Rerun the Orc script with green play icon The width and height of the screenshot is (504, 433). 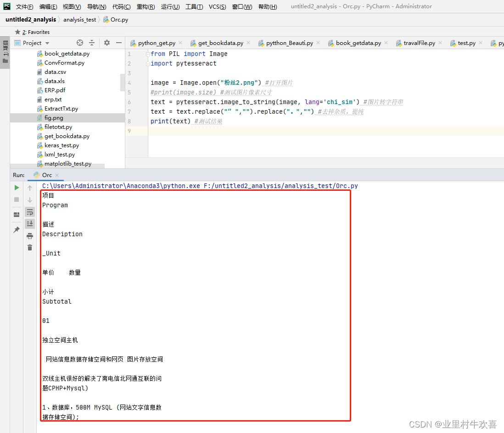click(x=17, y=188)
